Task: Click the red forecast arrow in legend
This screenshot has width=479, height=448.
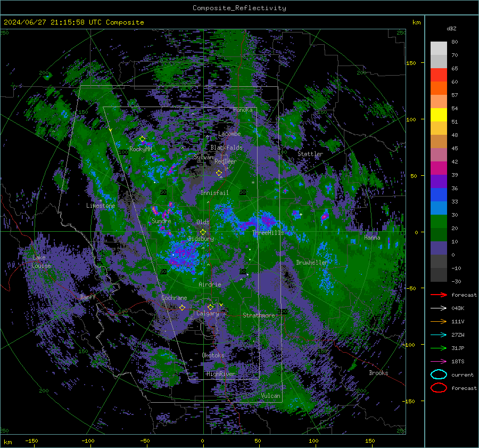Action: 439,295
